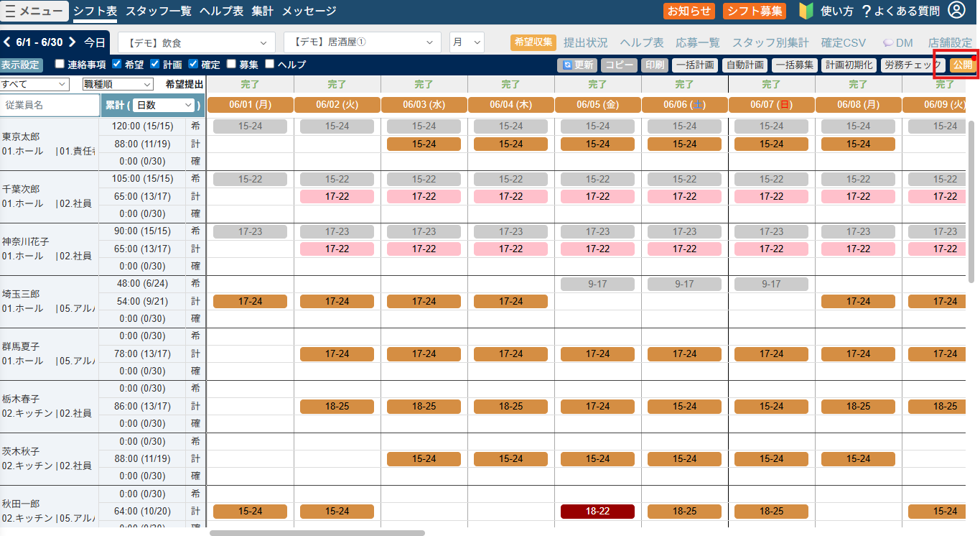Click the 従業員名 search input field
The height and width of the screenshot is (536, 980).
pos(50,105)
